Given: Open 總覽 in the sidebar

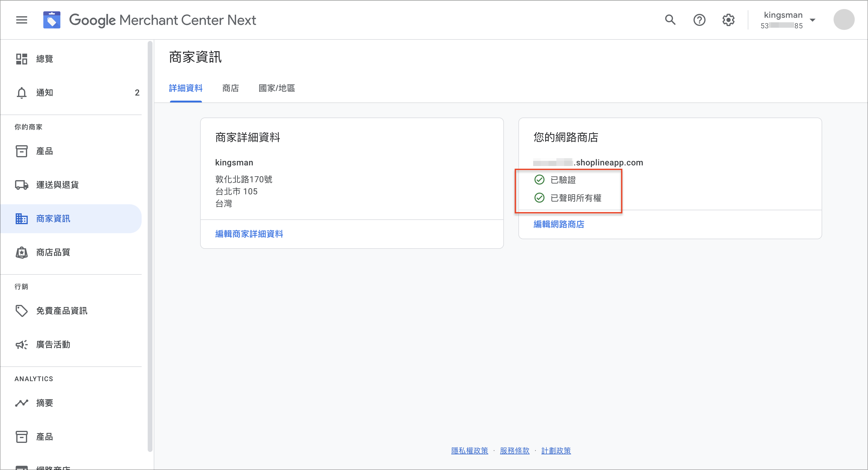Looking at the screenshot, I should coord(71,59).
